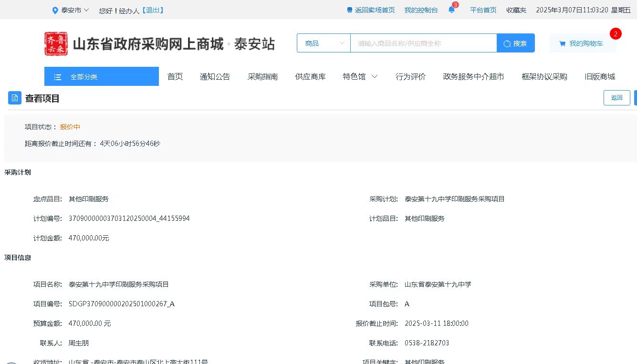The image size is (637, 364).
Task: Open 采购指南 navigation item
Action: 263,76
